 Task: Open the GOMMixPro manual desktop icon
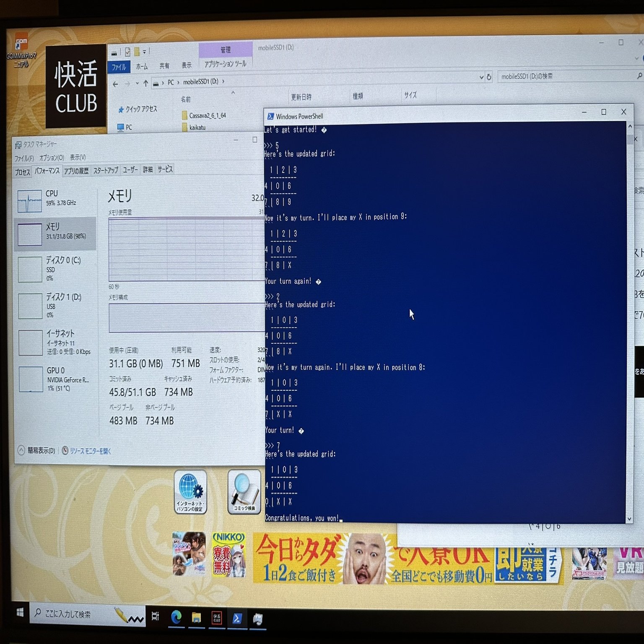click(21, 51)
